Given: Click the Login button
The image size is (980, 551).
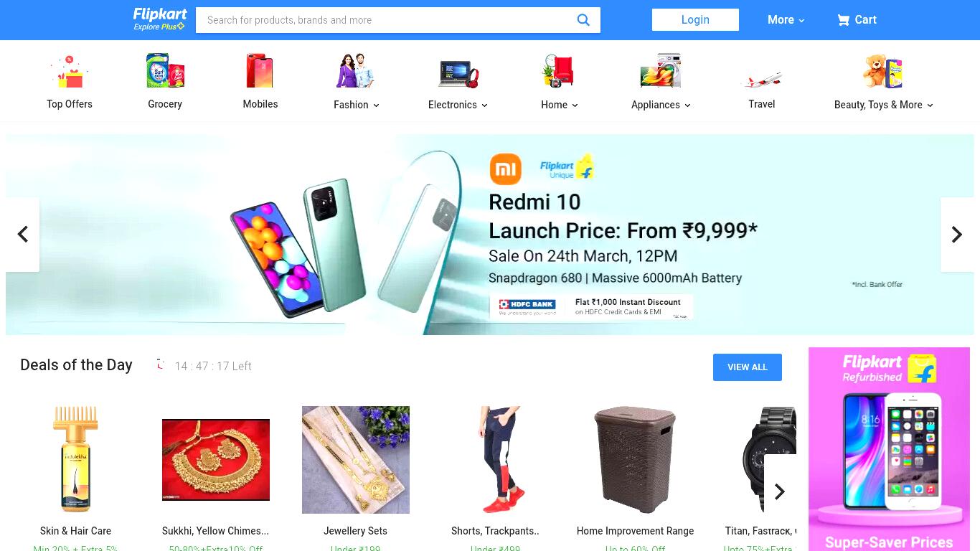Looking at the screenshot, I should click(695, 20).
